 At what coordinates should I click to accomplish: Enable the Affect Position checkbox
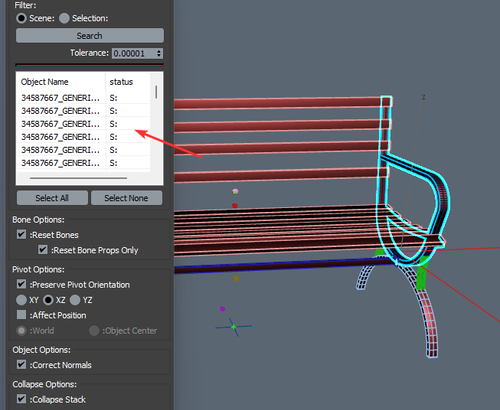coord(21,315)
